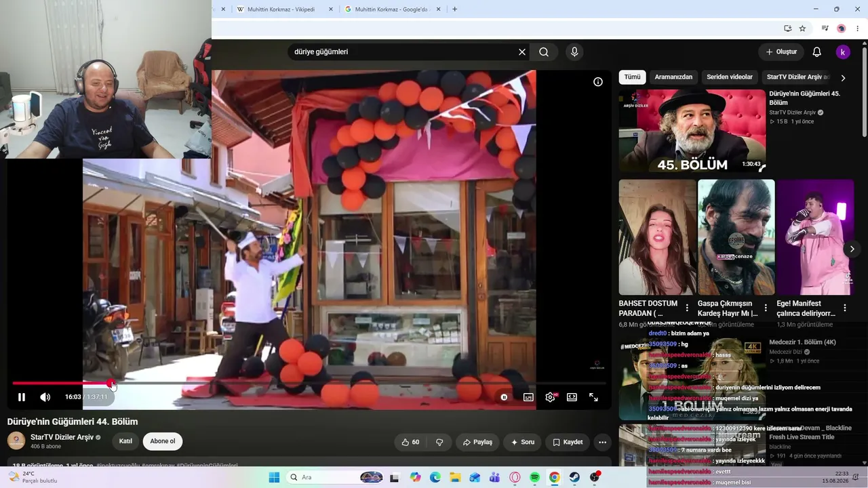
Task: Show next Shorts with right arrow
Action: tap(852, 249)
